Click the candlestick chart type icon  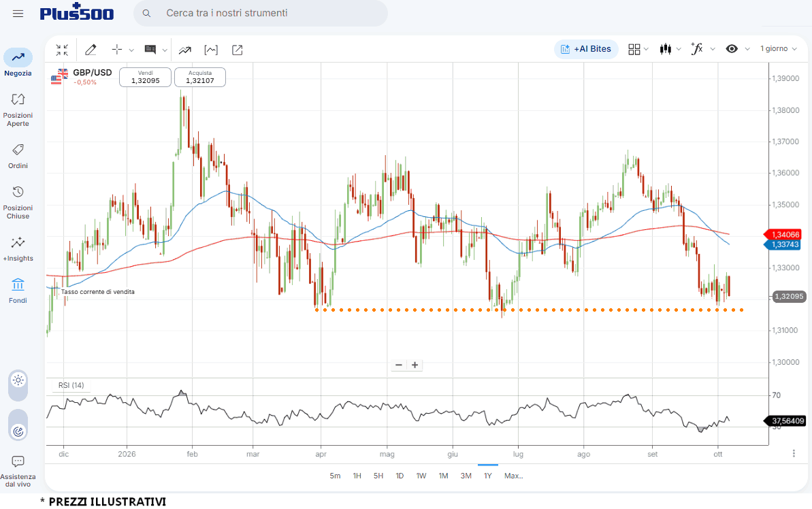point(666,49)
